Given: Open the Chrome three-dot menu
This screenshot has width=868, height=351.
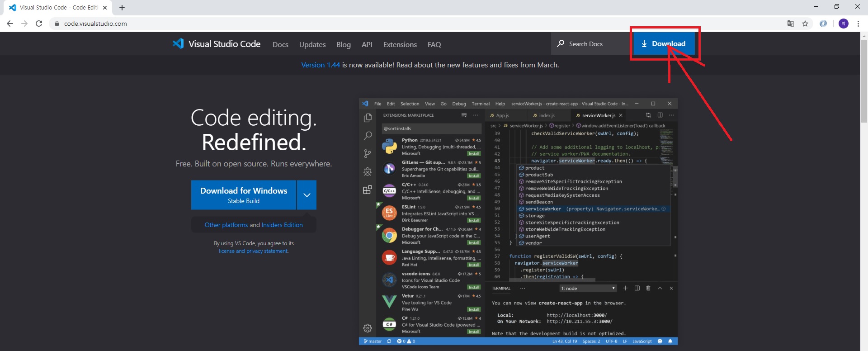Looking at the screenshot, I should [x=858, y=24].
